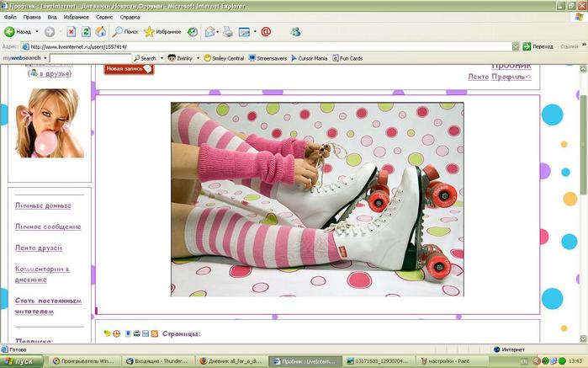The width and height of the screenshot is (588, 368).
Task: Click the Новая запись red button
Action: [x=129, y=69]
